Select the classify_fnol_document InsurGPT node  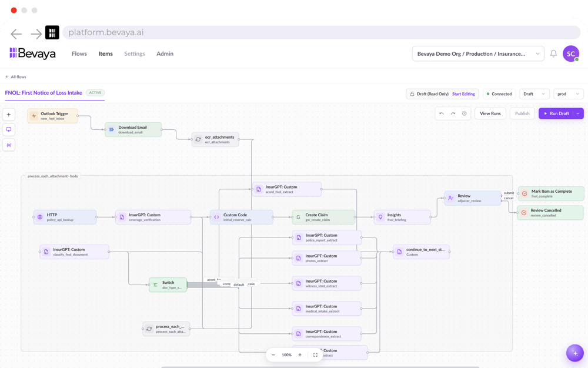click(74, 252)
